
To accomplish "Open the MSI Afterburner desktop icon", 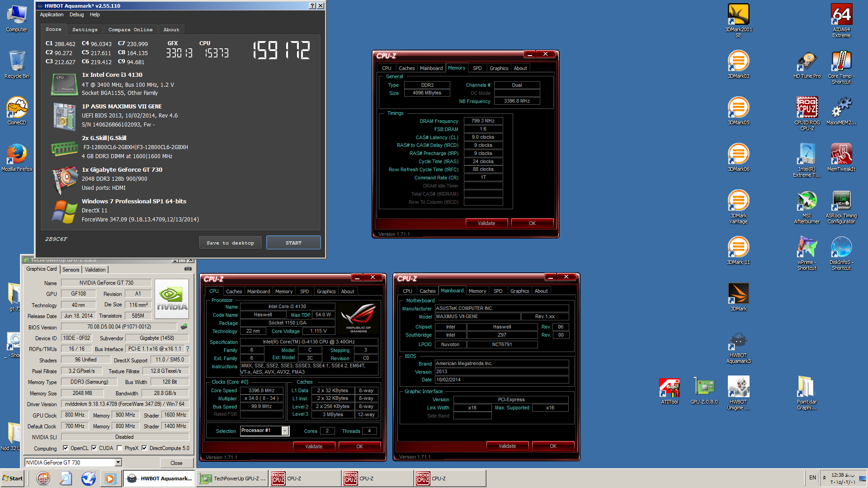I will point(807,206).
